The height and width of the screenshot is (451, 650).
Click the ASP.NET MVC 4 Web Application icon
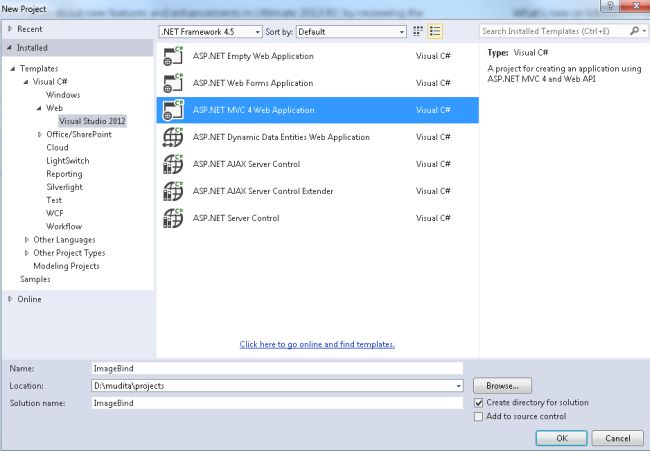[173, 110]
